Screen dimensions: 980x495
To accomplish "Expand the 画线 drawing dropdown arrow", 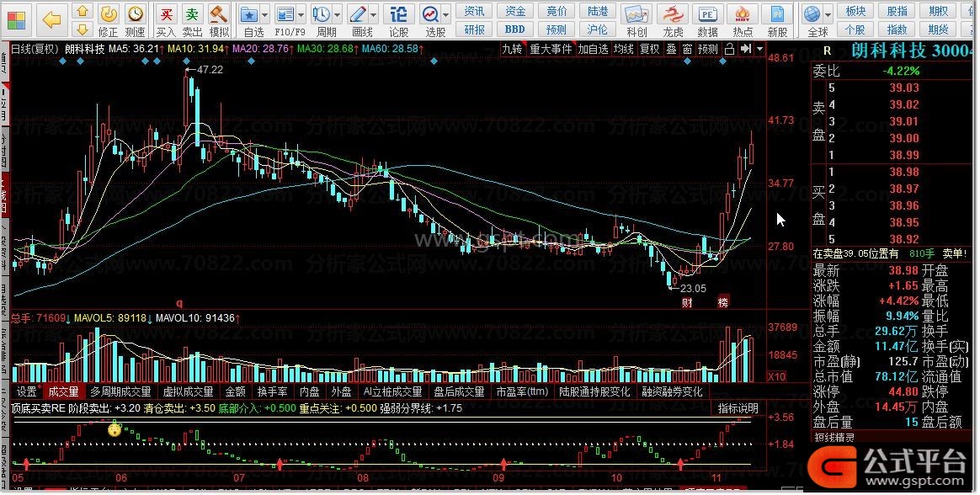I will tap(375, 13).
